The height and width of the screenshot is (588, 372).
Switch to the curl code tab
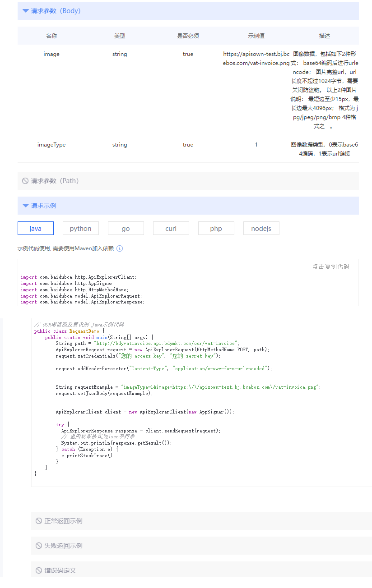pos(171,229)
